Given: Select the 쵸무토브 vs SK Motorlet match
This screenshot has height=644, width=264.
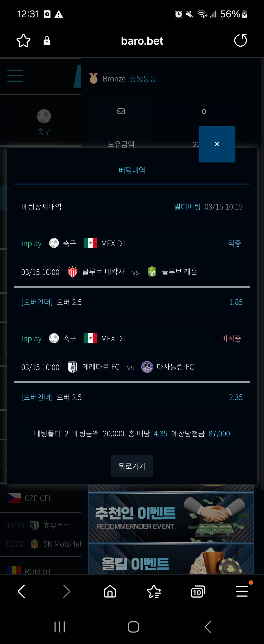Looking at the screenshot, I should [40, 534].
